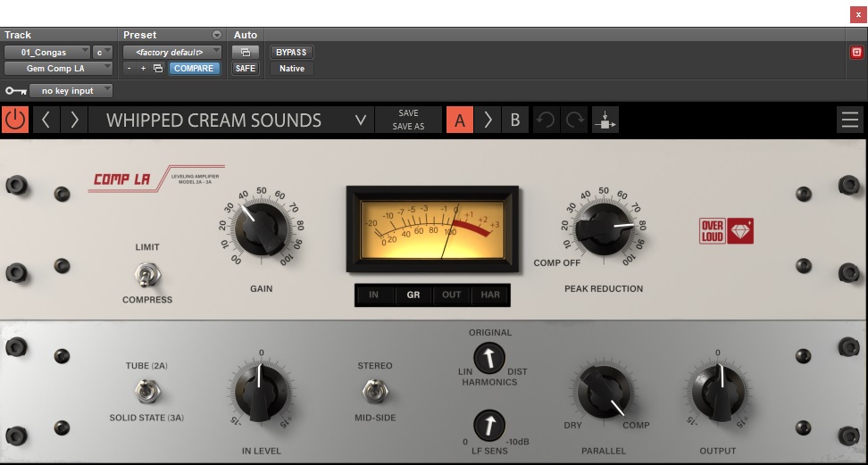
Task: Click the PEAK REDUCTION knob
Action: tap(604, 228)
